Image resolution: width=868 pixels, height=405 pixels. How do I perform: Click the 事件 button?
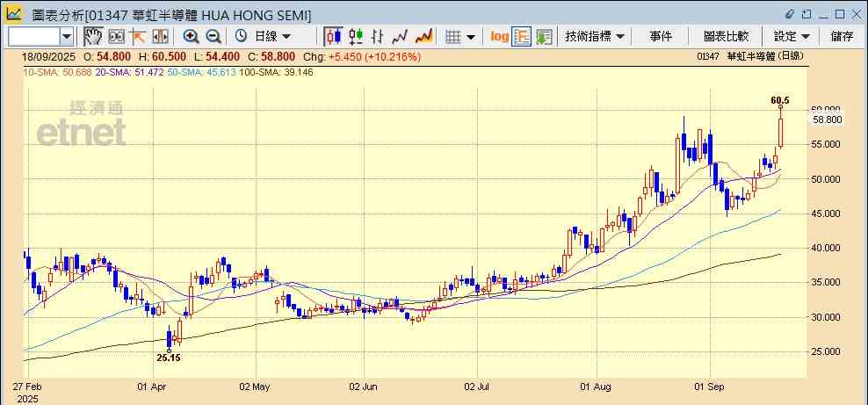(661, 37)
